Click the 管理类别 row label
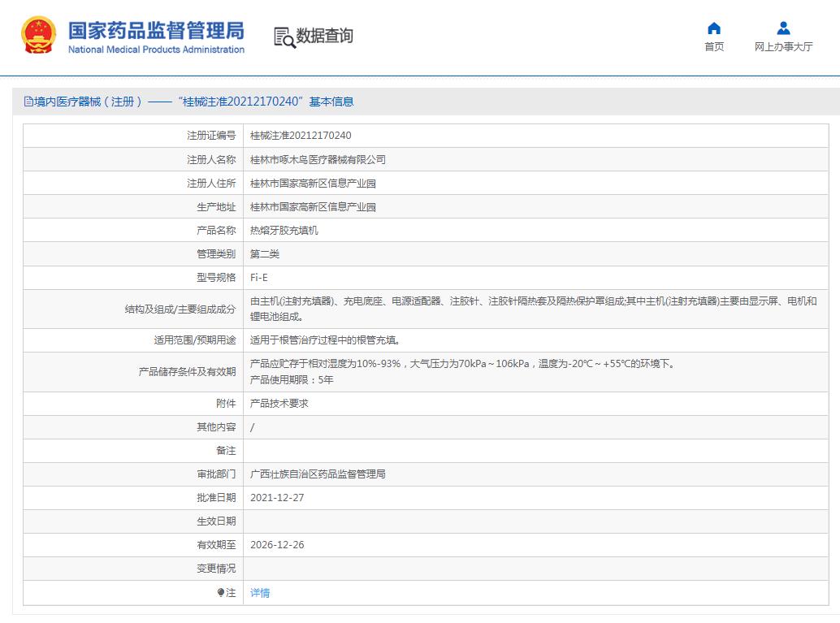The image size is (840, 623). point(216,254)
